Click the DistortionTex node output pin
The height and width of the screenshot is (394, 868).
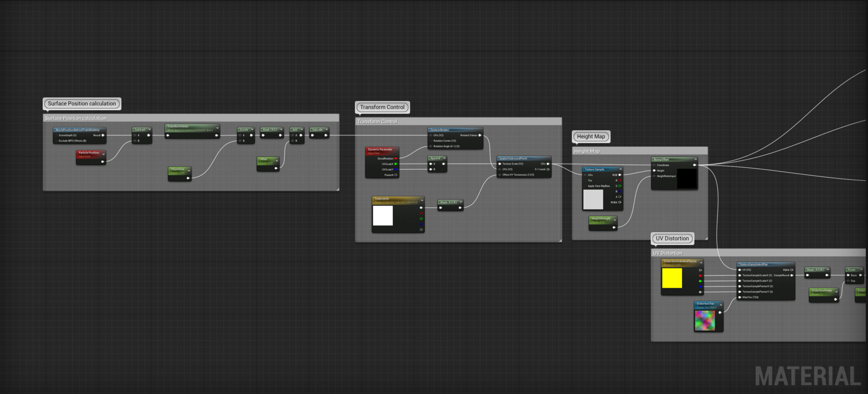pos(720,312)
